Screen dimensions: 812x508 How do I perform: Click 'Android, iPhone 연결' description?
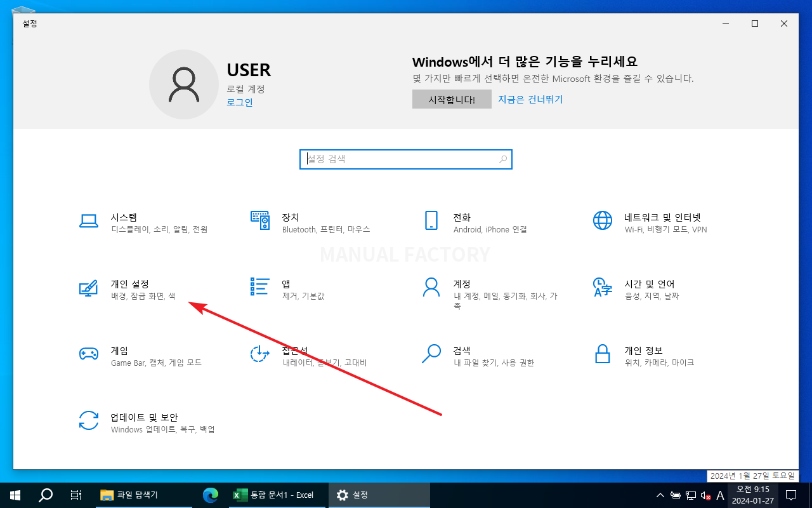[490, 229]
